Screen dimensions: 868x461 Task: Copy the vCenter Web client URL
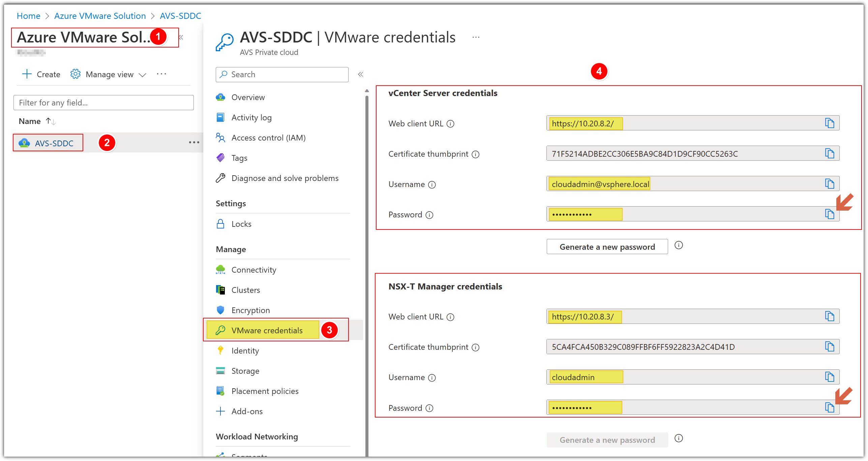pyautogui.click(x=830, y=123)
